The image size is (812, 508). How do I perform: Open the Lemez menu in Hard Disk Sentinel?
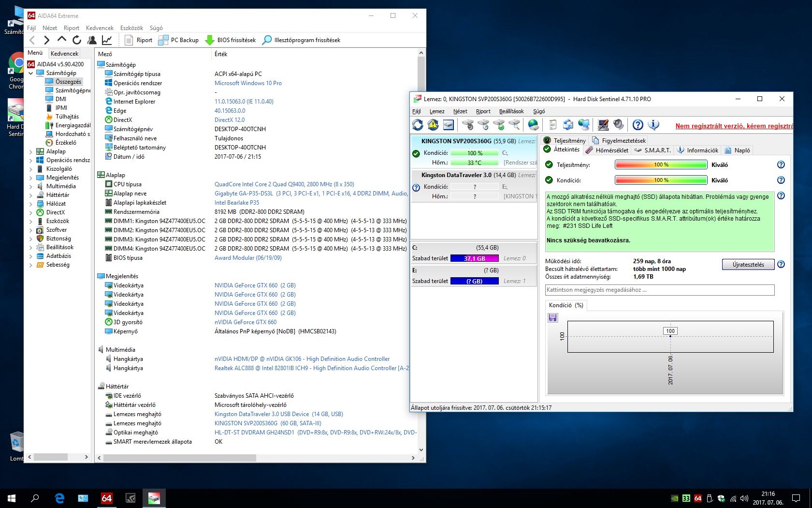pos(437,111)
